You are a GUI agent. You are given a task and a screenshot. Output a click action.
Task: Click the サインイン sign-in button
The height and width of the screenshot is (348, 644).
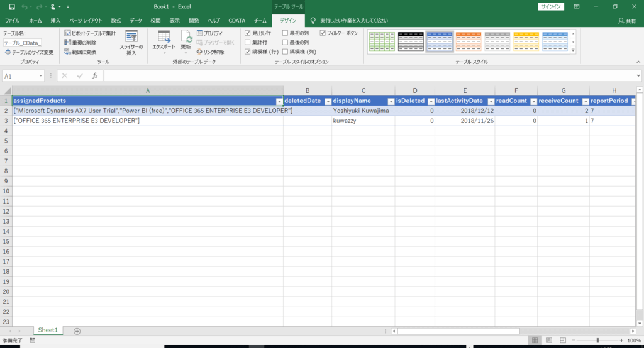pyautogui.click(x=551, y=6)
